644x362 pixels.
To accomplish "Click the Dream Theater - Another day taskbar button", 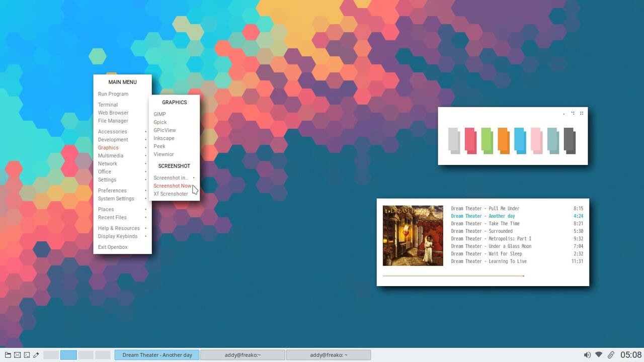I will [x=157, y=355].
